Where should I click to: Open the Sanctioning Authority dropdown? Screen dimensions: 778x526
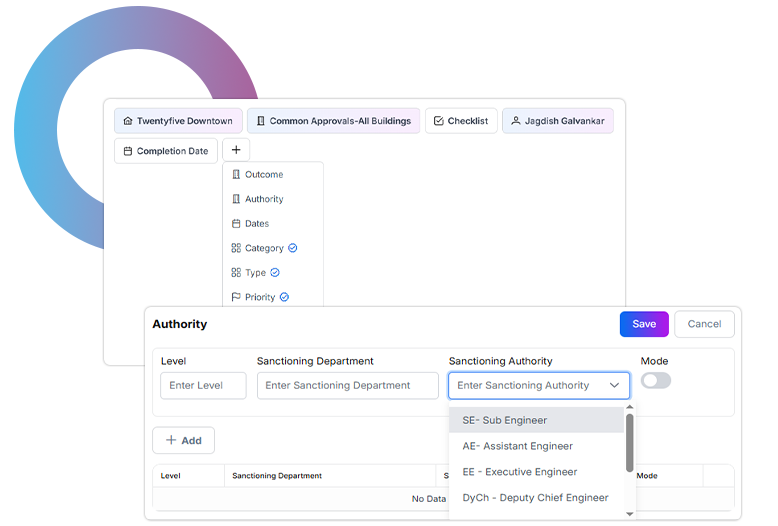point(539,385)
